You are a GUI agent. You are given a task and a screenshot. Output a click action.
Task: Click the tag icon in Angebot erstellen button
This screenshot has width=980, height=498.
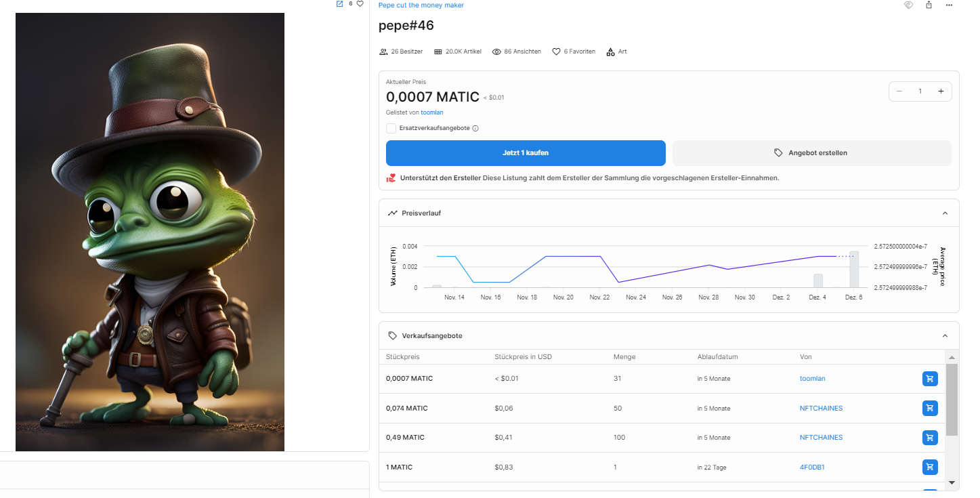click(x=778, y=153)
